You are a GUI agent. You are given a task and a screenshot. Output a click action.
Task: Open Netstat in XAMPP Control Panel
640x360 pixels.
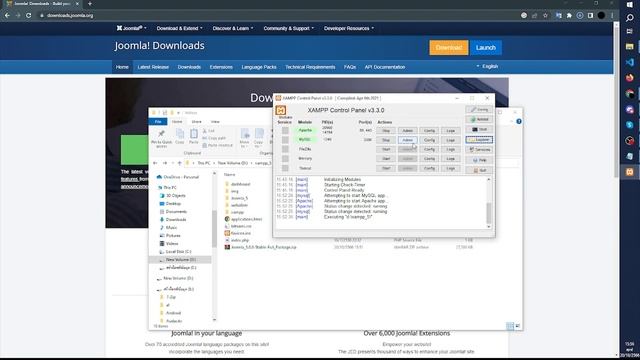[x=479, y=119]
